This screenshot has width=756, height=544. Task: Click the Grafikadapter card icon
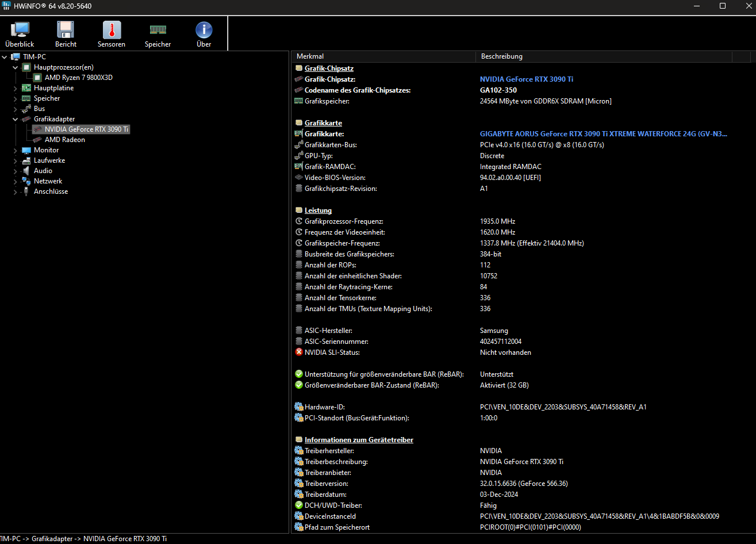pos(26,119)
